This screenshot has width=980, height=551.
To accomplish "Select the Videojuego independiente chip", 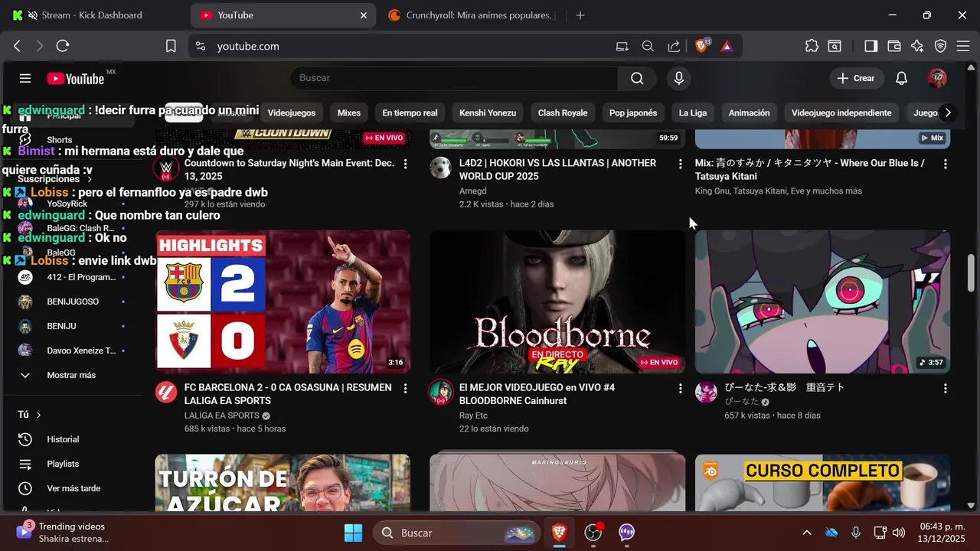I will 841,112.
